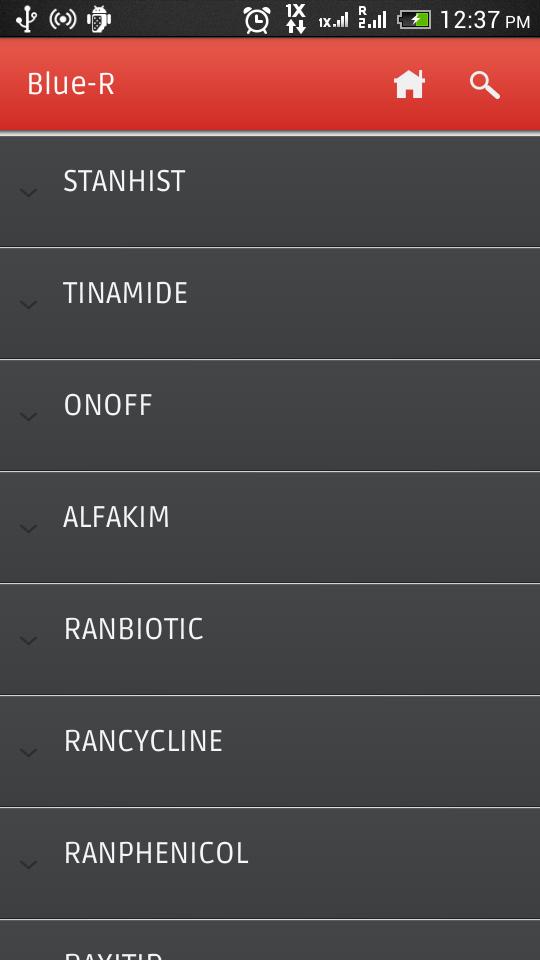
Task: Expand the ONOFF chevron
Action: click(28, 416)
